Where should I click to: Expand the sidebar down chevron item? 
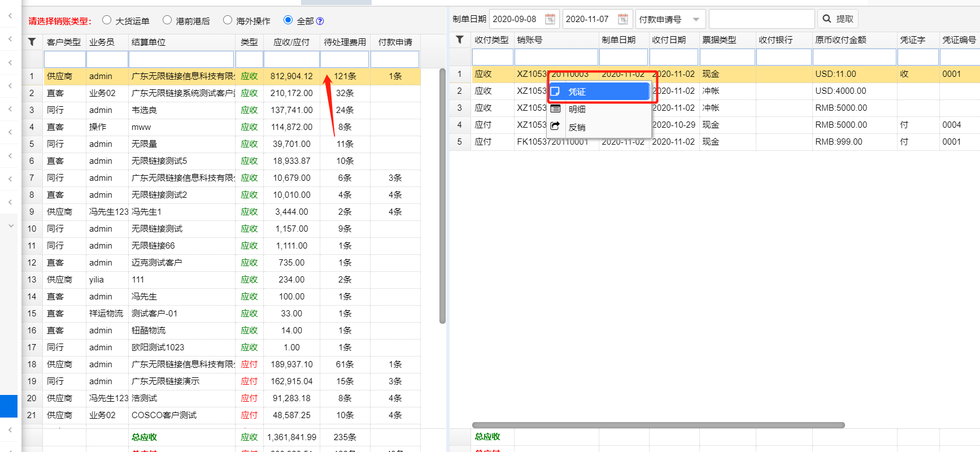(10, 225)
